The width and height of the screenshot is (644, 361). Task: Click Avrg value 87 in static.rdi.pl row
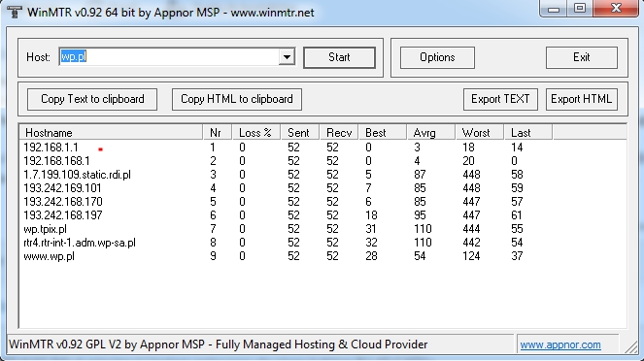(420, 175)
